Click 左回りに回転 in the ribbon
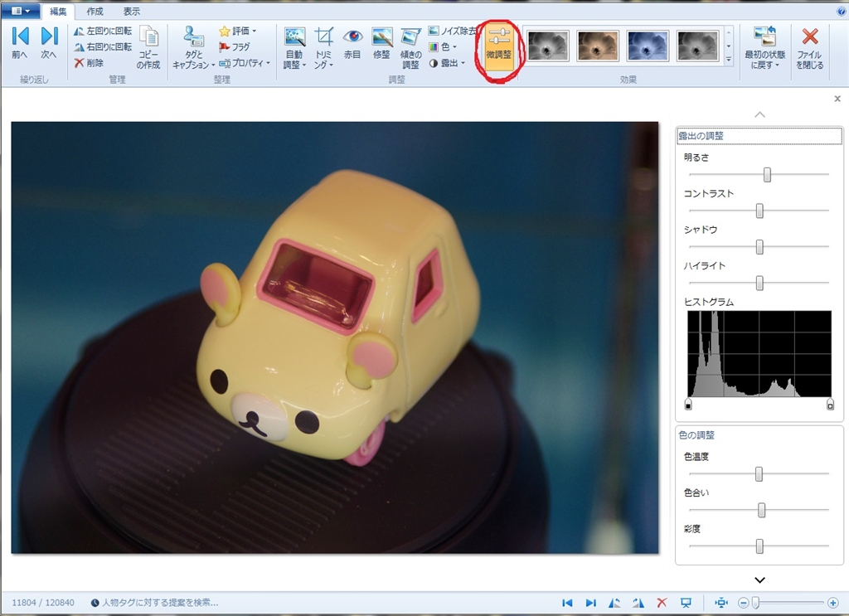The width and height of the screenshot is (849, 616). [103, 31]
